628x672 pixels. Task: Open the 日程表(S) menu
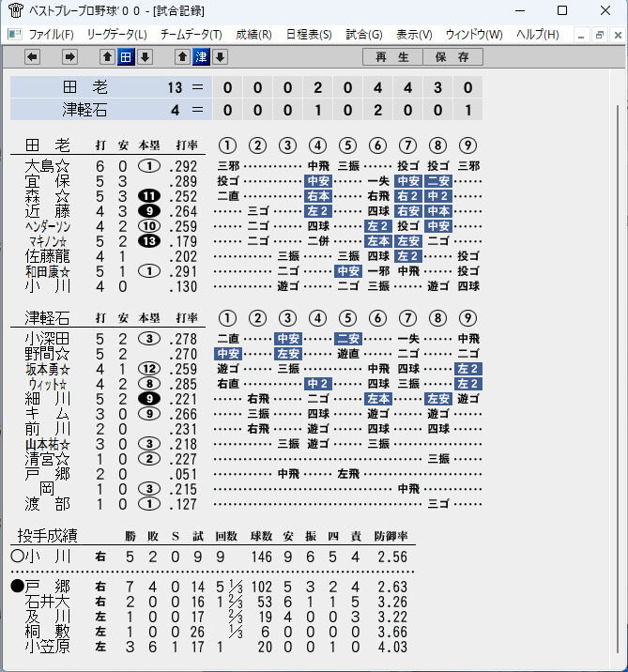click(x=309, y=35)
